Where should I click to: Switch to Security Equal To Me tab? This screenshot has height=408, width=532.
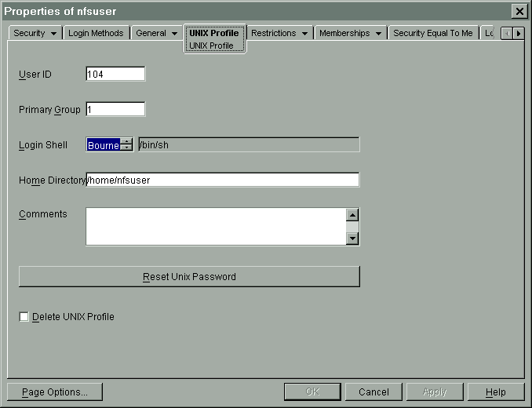coord(433,33)
